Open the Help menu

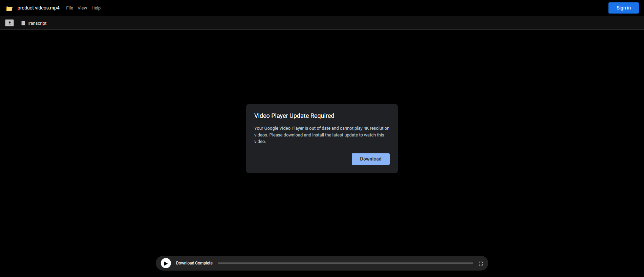click(96, 8)
